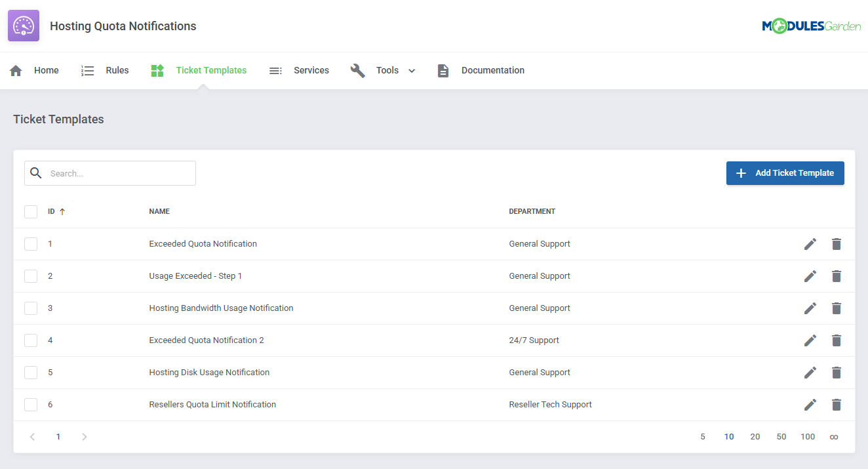The image size is (868, 469).
Task: Click the search magnifier icon
Action: click(36, 173)
